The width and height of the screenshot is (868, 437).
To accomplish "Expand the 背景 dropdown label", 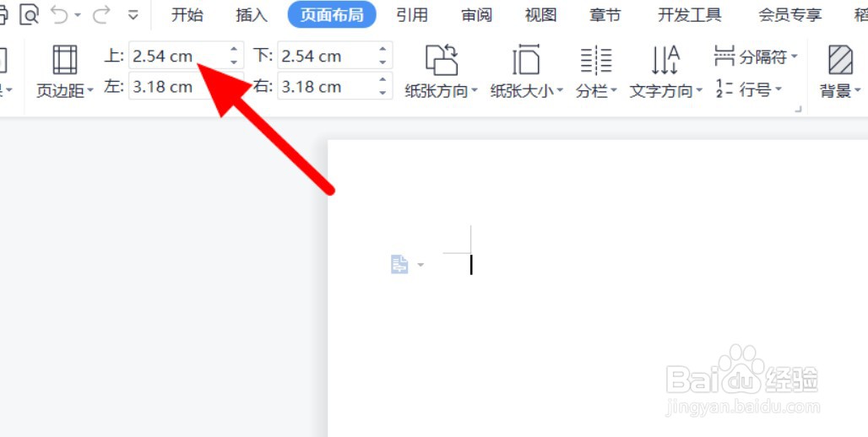I will [841, 91].
